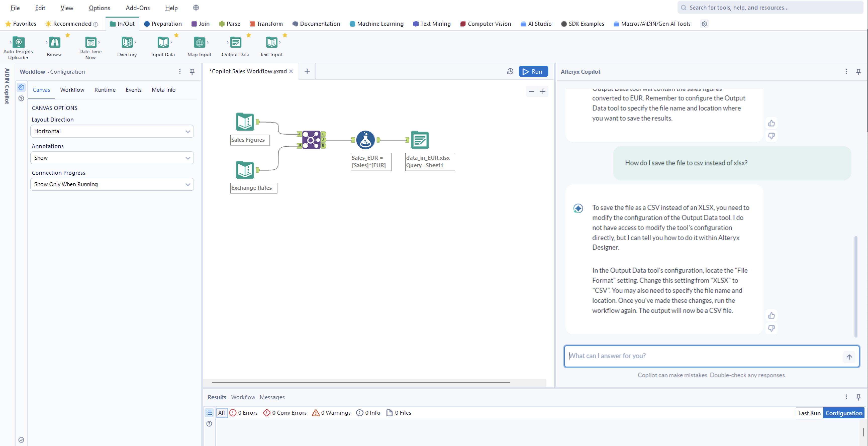
Task: Open the workflow history clock icon
Action: (510, 71)
